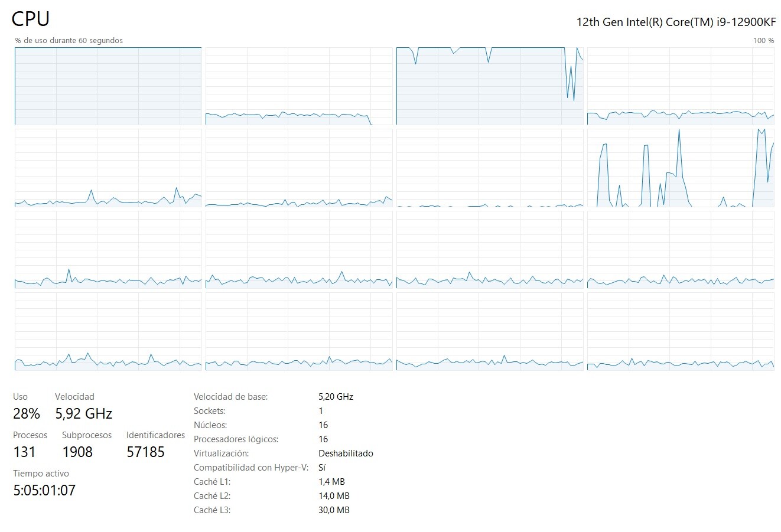Click the core graph that drops to zero partway

(299, 86)
